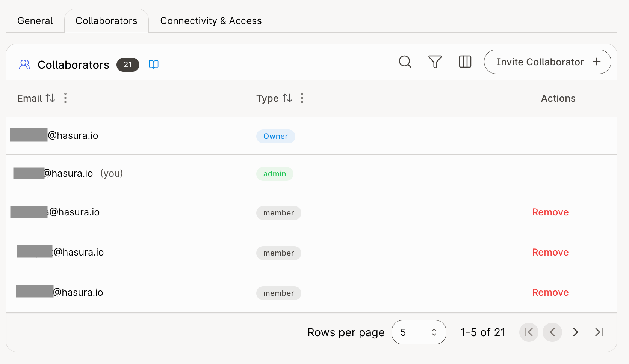Click the filter funnel icon
The height and width of the screenshot is (364, 629).
point(435,62)
